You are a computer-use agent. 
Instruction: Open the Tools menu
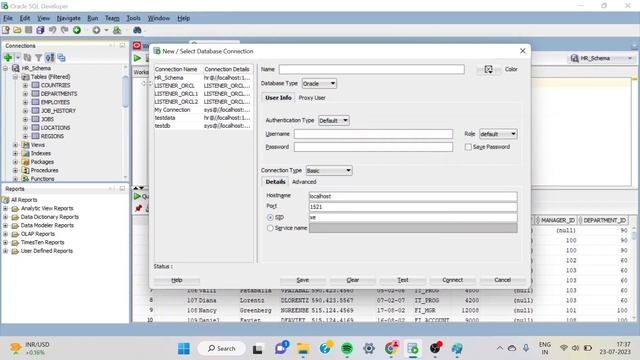click(x=133, y=18)
